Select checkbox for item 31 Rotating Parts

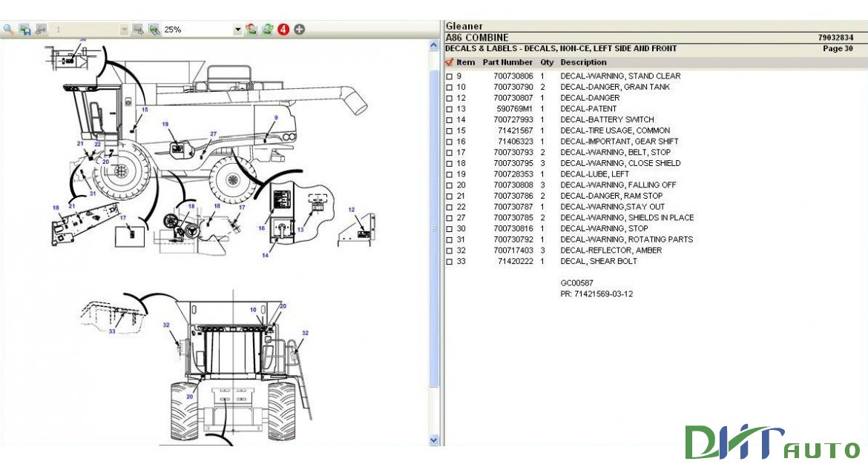450,239
